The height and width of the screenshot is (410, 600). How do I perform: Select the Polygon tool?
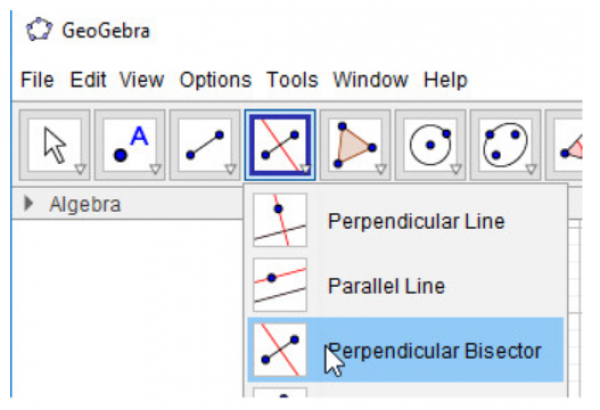[354, 143]
